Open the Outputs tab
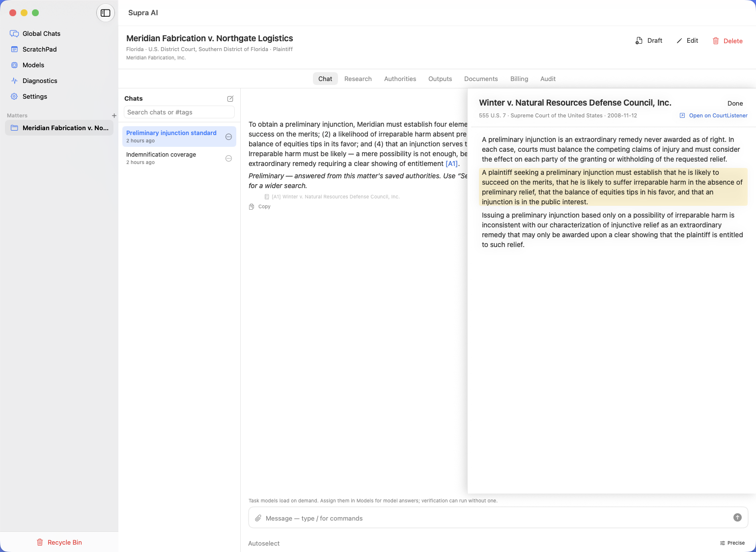This screenshot has height=552, width=756. pyautogui.click(x=440, y=79)
